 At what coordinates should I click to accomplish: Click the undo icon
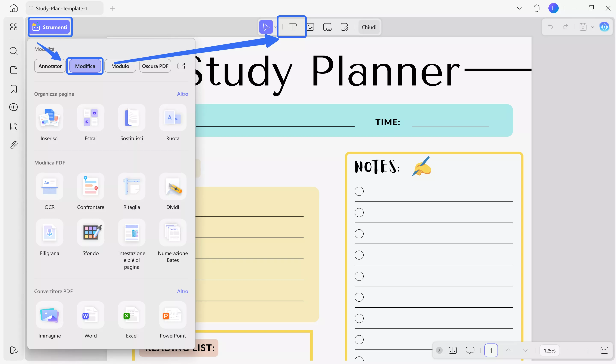click(x=550, y=27)
